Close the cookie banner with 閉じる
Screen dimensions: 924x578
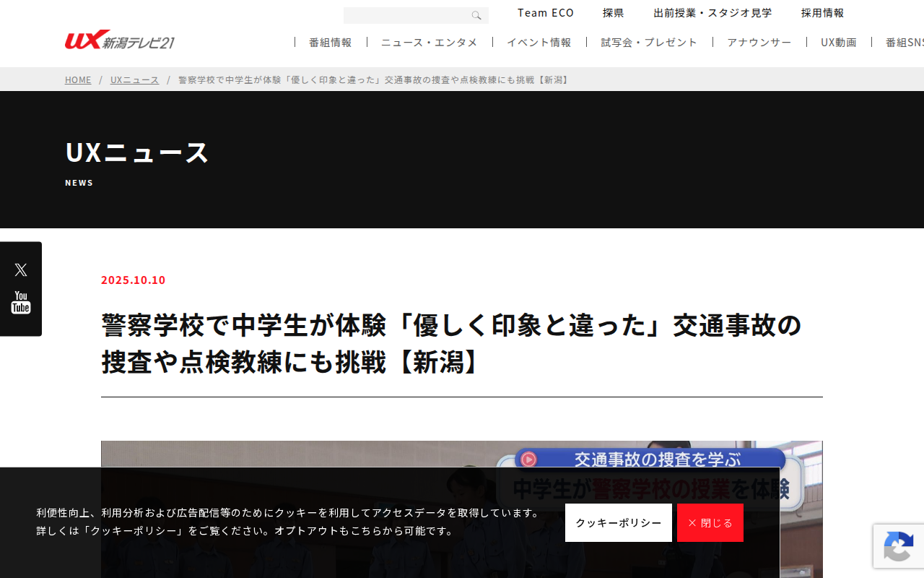(710, 522)
